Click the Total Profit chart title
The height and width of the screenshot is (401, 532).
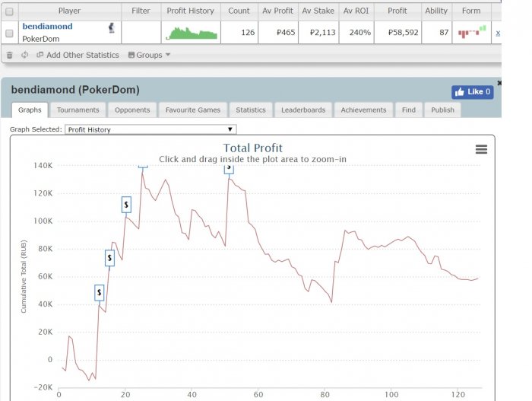(253, 148)
